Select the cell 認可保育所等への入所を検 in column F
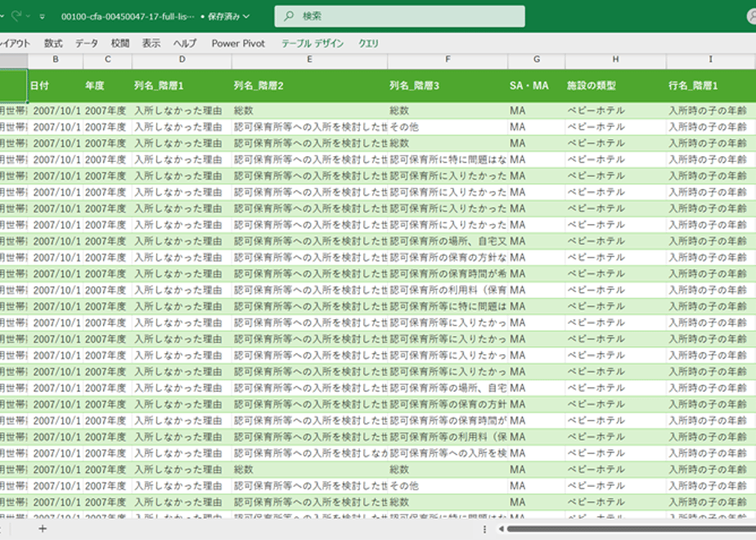The image size is (756, 540). pos(448,454)
